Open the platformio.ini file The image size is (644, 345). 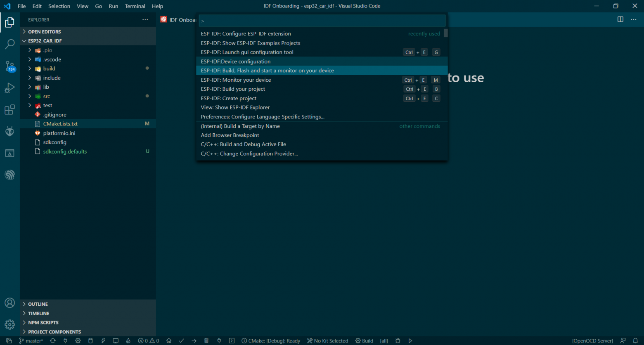tap(88, 133)
